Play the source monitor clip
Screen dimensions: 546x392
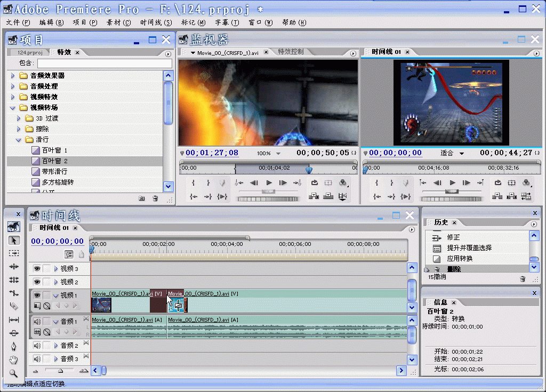coord(269,182)
